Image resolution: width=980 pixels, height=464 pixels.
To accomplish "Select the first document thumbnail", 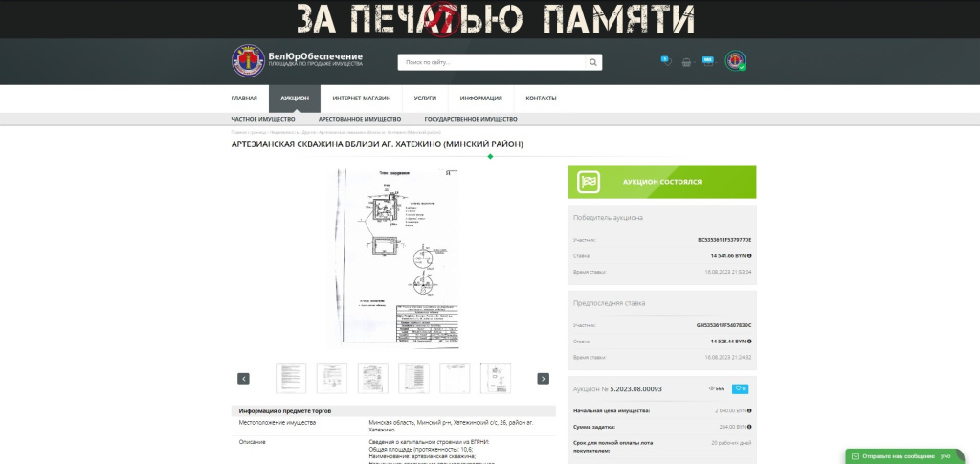I will [291, 378].
